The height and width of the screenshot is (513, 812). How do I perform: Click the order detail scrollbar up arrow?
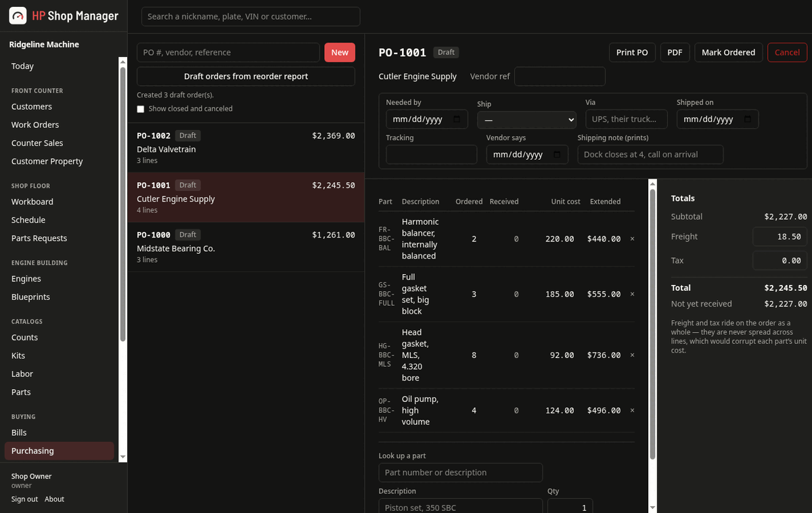652,183
